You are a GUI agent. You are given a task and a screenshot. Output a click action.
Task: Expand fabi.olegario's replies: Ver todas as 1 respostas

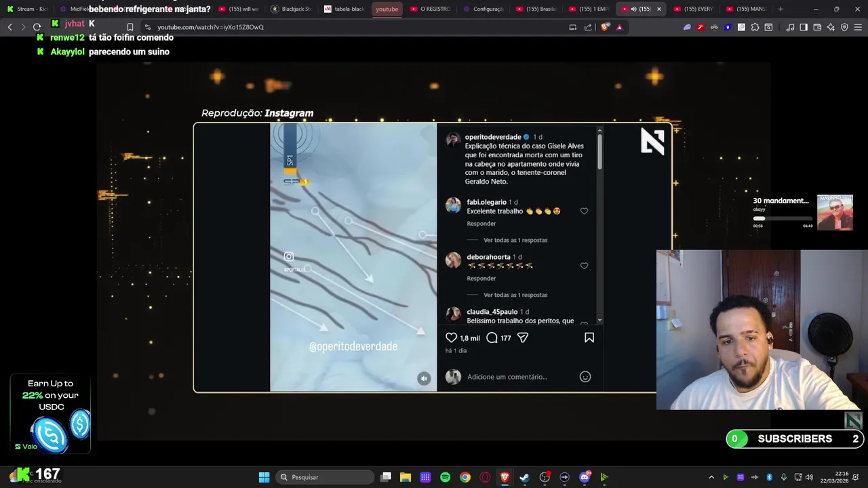[515, 241]
